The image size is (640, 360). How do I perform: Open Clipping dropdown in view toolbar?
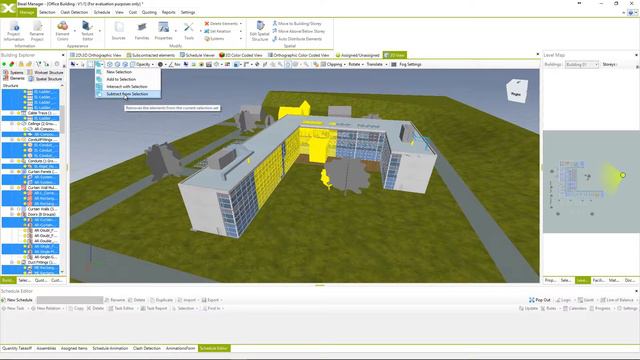(x=333, y=64)
